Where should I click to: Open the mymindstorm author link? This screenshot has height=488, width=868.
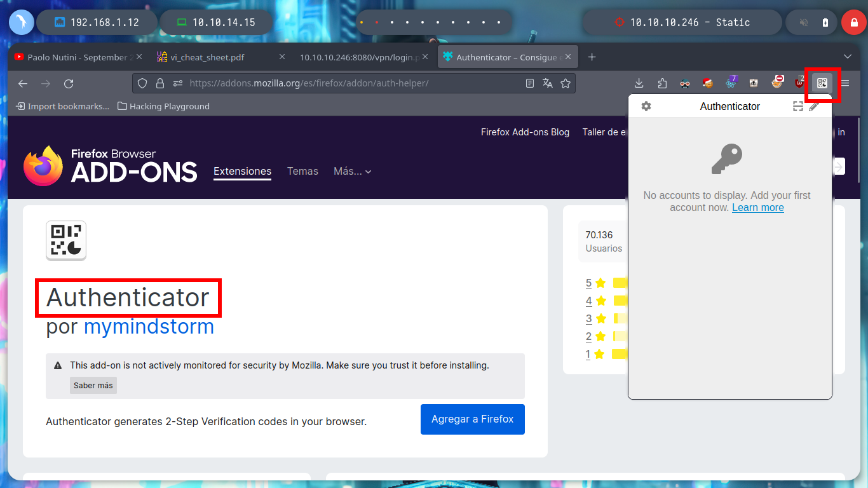(x=149, y=326)
